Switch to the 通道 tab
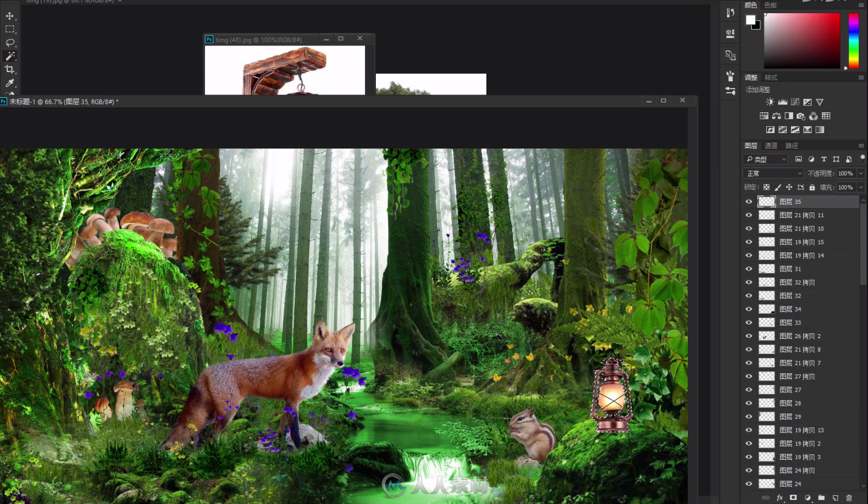 click(771, 146)
